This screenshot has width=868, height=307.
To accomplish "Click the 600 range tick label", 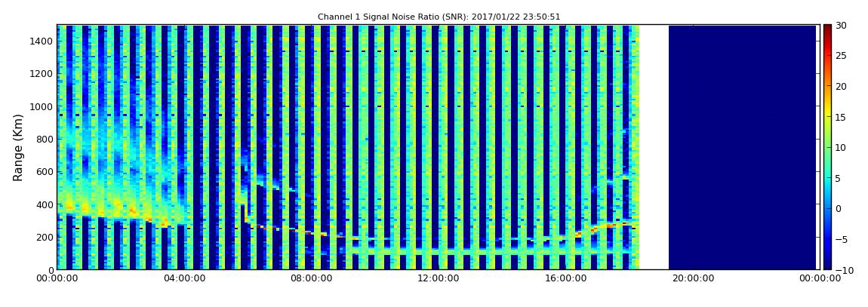I will coord(45,171).
